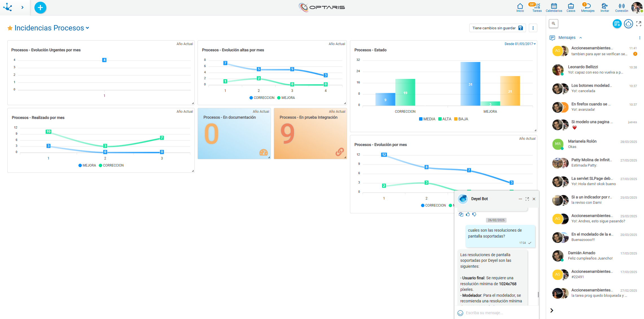Toggle thumbs down on bot answer

point(474,214)
